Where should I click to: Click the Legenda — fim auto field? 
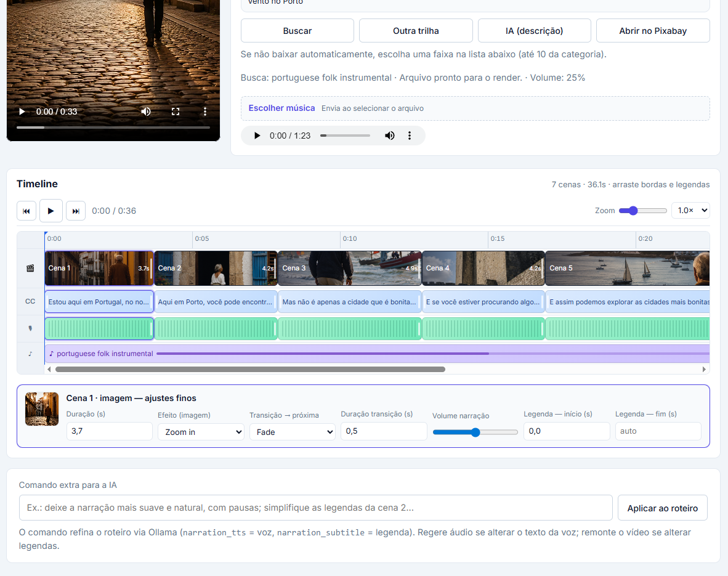tap(658, 431)
